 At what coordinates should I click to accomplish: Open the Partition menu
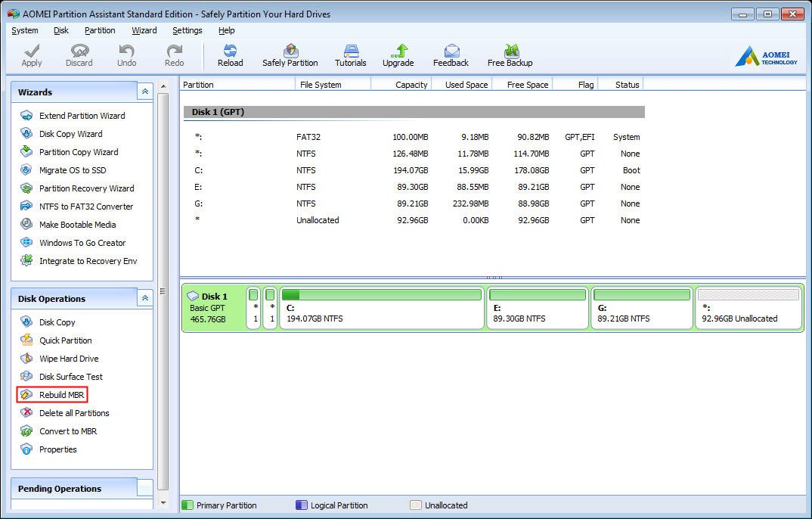tap(100, 30)
